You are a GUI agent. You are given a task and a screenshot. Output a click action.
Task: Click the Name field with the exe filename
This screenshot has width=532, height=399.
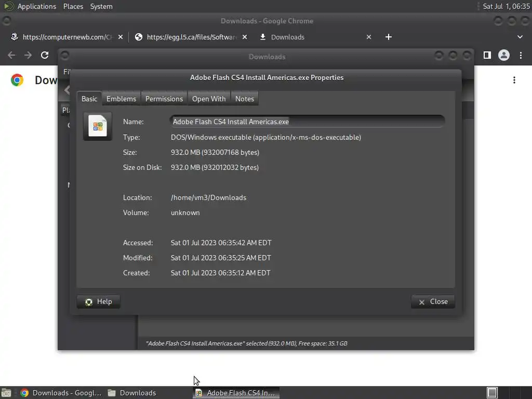307,122
